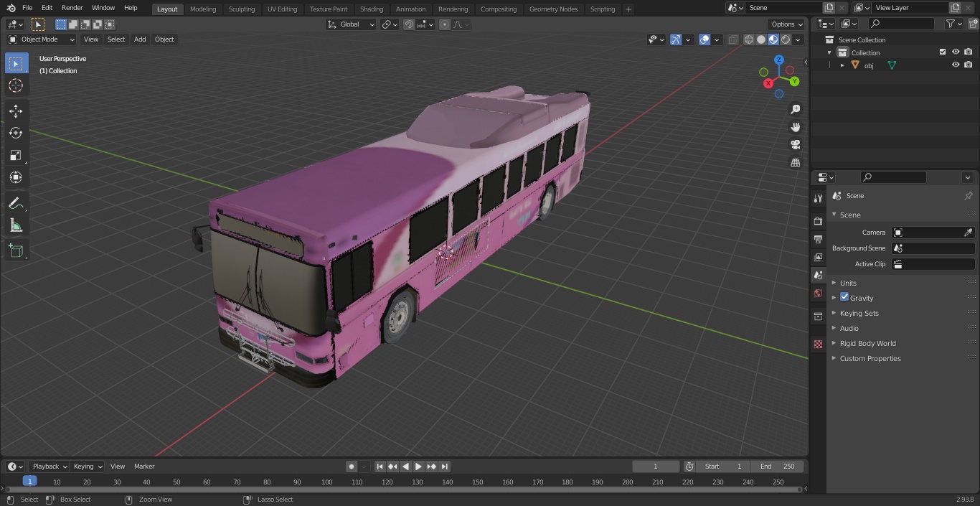Screen dimensions: 980x506
Task: Click the zoom magnifier viewport gizmo
Action: (x=795, y=109)
